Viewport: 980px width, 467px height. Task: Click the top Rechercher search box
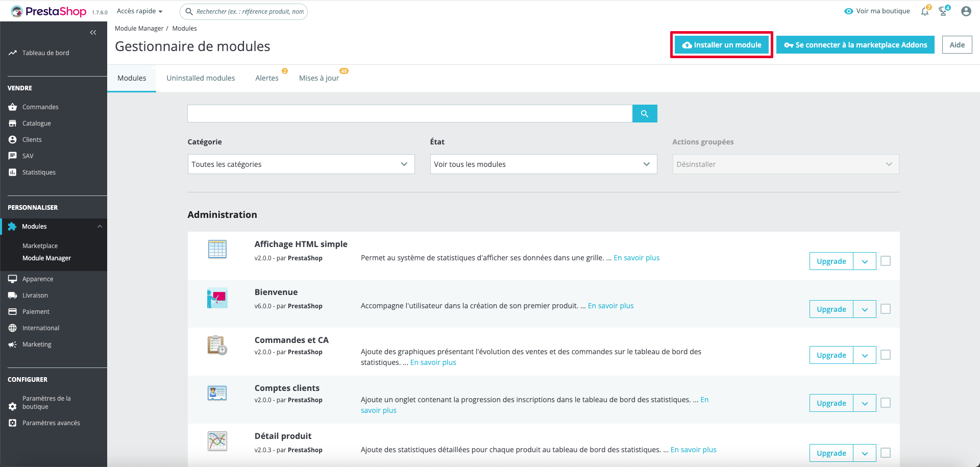[x=244, y=11]
